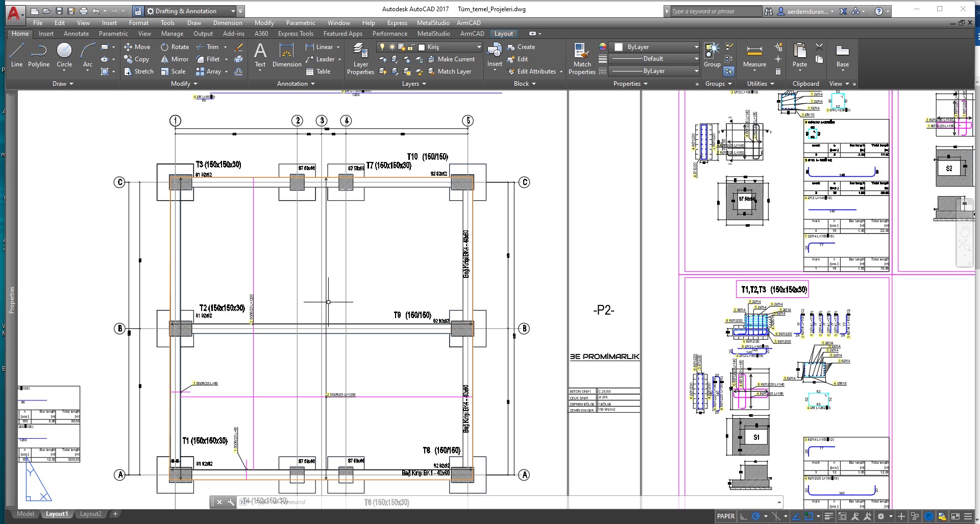The height and width of the screenshot is (524, 980).
Task: Toggle the Kiriş layer lightbulb off
Action: [x=383, y=47]
